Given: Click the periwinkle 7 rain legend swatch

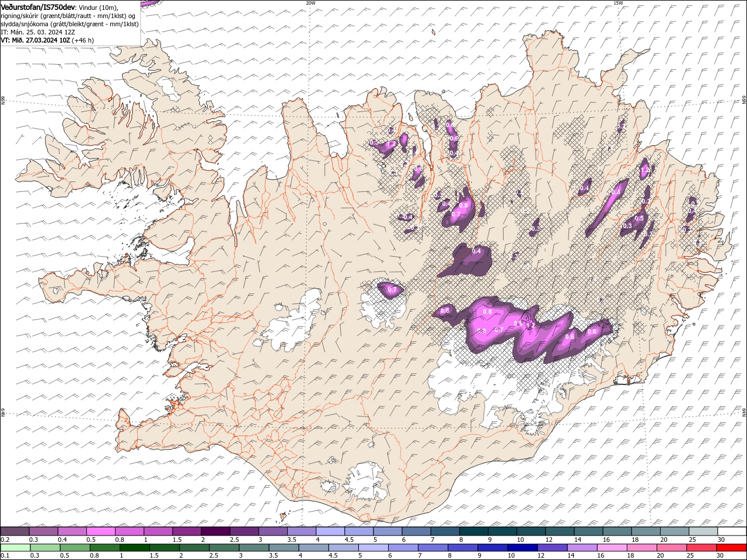Looking at the screenshot, I should 433,548.
